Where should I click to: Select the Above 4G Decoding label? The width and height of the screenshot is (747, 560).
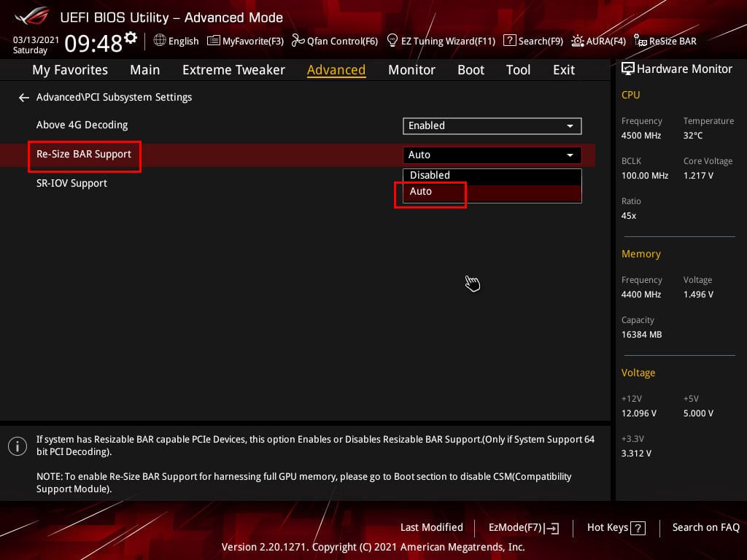[x=82, y=125]
